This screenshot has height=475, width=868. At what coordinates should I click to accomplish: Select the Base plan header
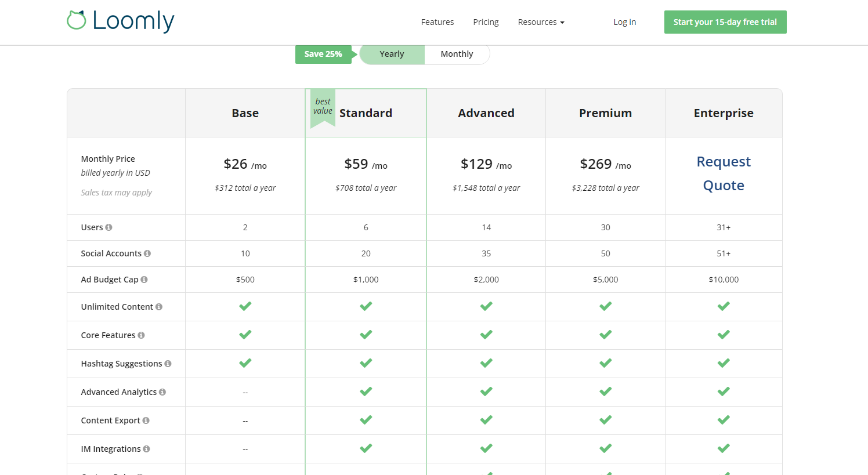(x=245, y=113)
